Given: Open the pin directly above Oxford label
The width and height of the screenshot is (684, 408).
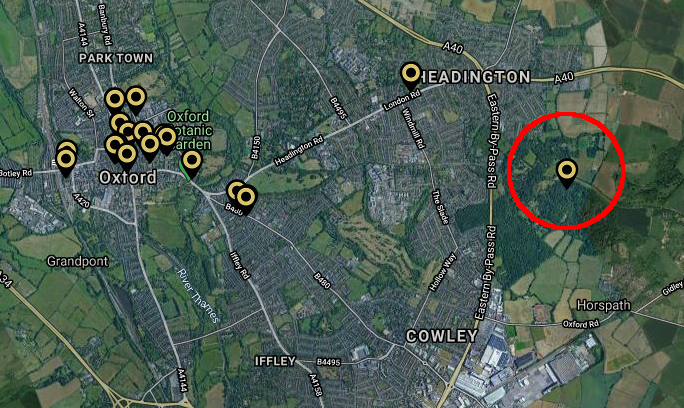Looking at the screenshot, I should click(x=127, y=156).
